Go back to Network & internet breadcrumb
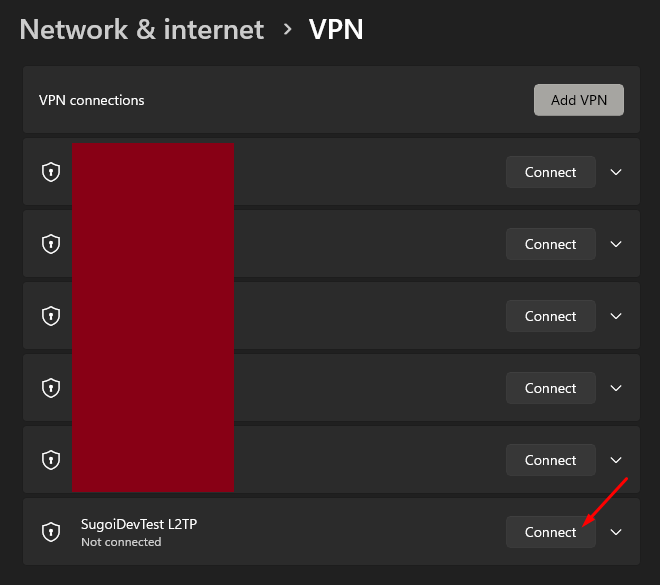660x585 pixels. (142, 30)
